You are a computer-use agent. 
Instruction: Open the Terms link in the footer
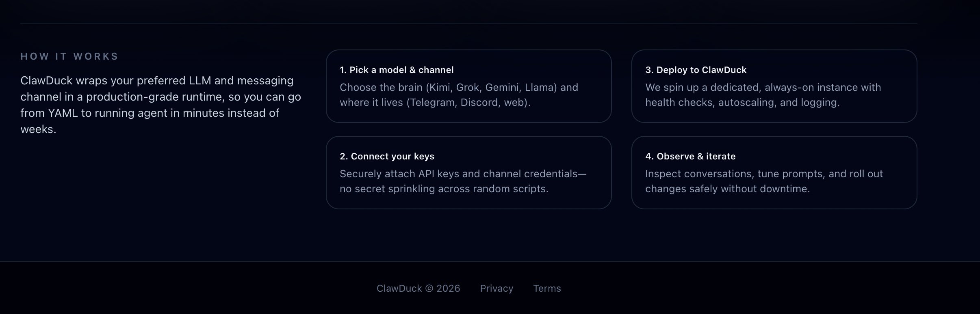coord(546,288)
